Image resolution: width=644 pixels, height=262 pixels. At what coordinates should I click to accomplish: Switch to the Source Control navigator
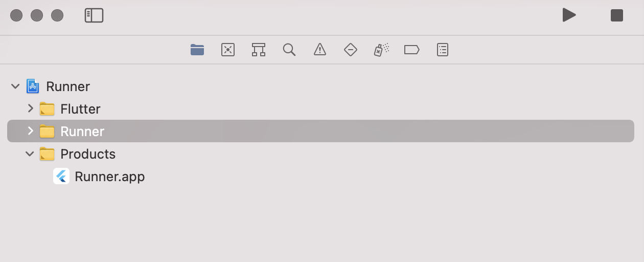(x=228, y=50)
